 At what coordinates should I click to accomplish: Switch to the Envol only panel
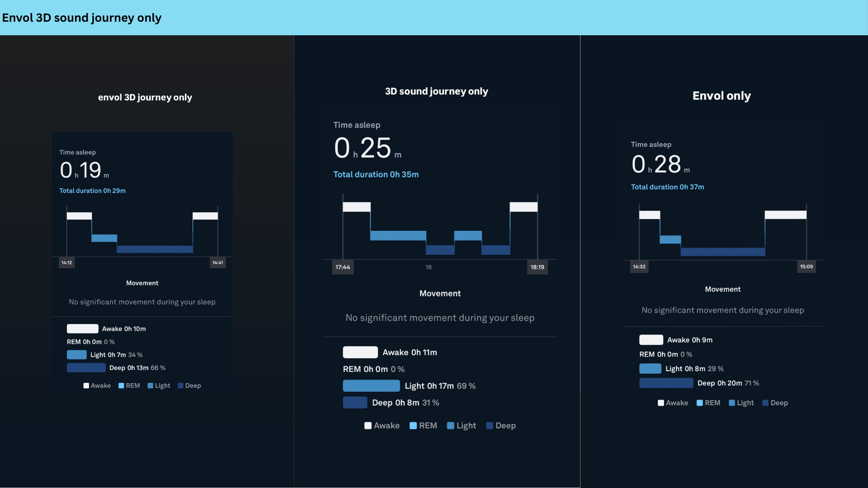tap(721, 95)
